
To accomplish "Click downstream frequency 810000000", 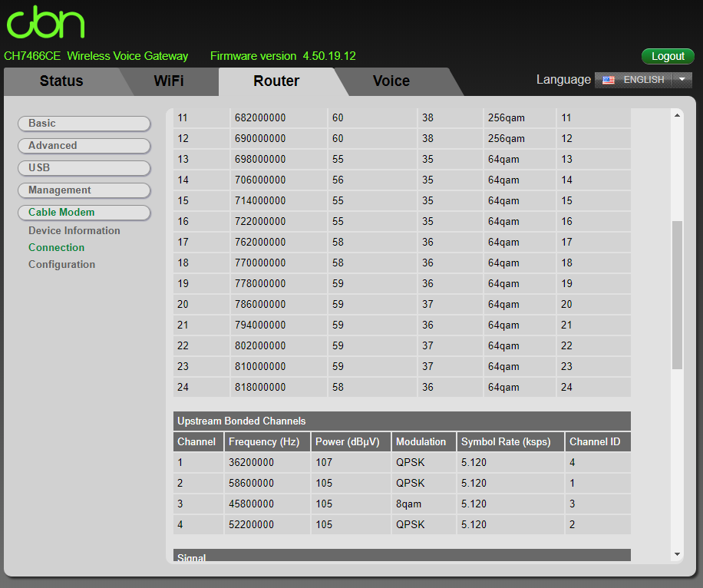I will click(x=260, y=366).
